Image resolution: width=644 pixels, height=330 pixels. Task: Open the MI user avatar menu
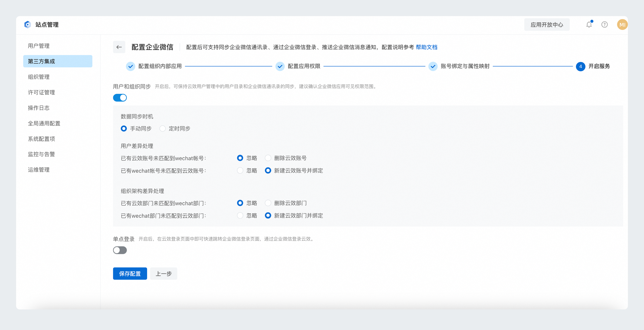click(x=622, y=25)
